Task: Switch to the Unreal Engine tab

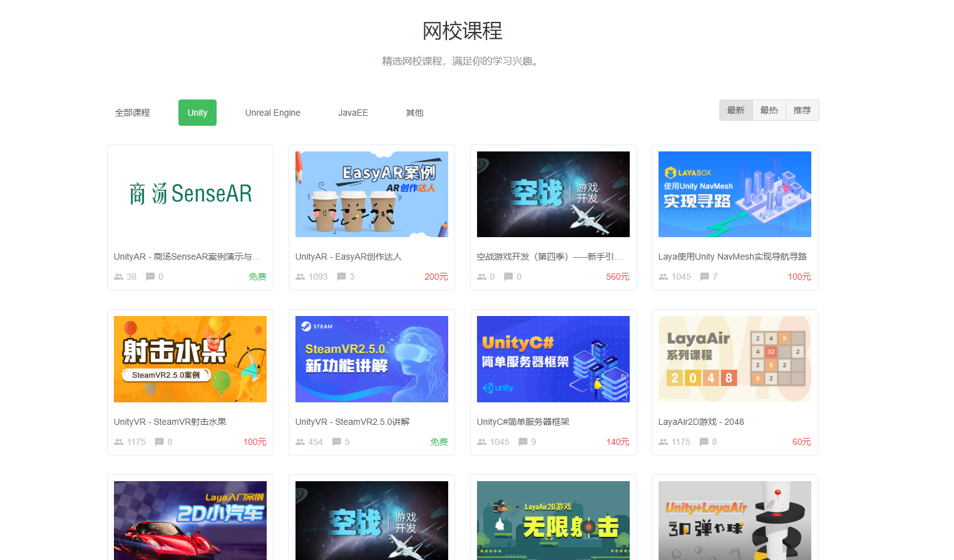Action: [x=273, y=113]
